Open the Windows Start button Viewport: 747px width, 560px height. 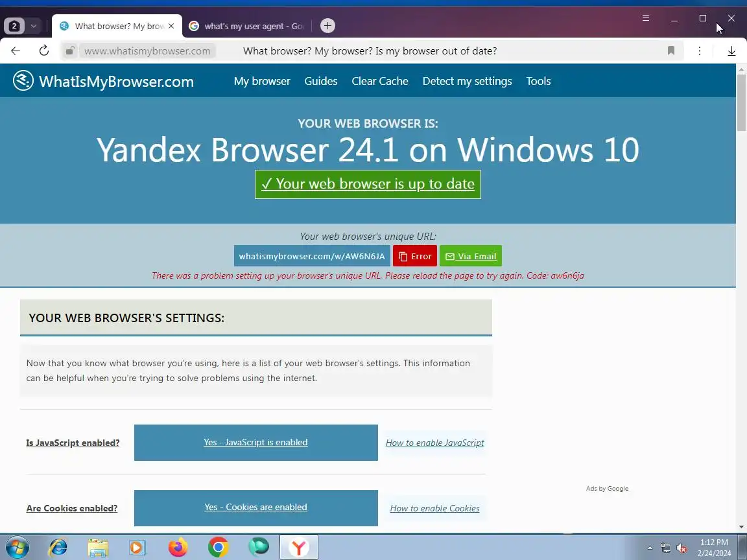17,548
